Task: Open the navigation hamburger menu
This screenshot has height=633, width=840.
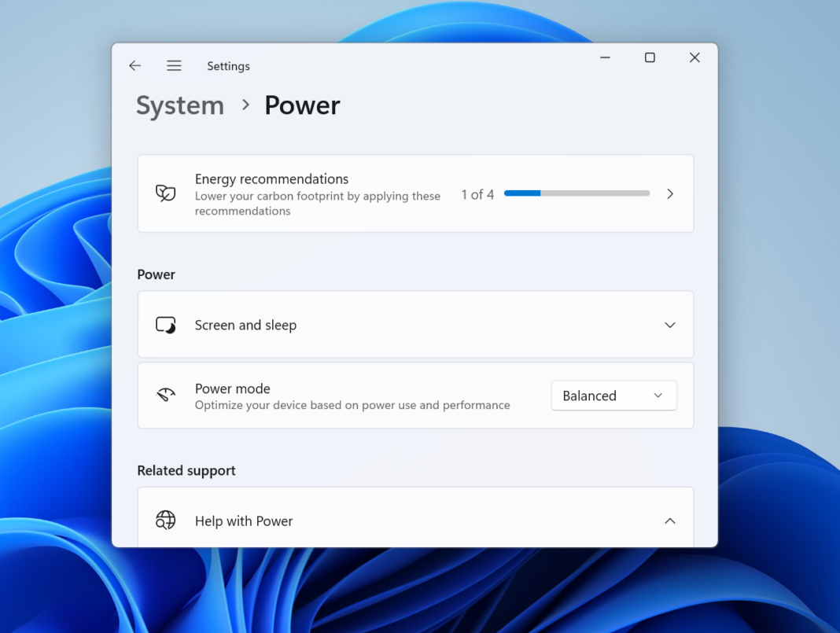Action: pos(174,65)
